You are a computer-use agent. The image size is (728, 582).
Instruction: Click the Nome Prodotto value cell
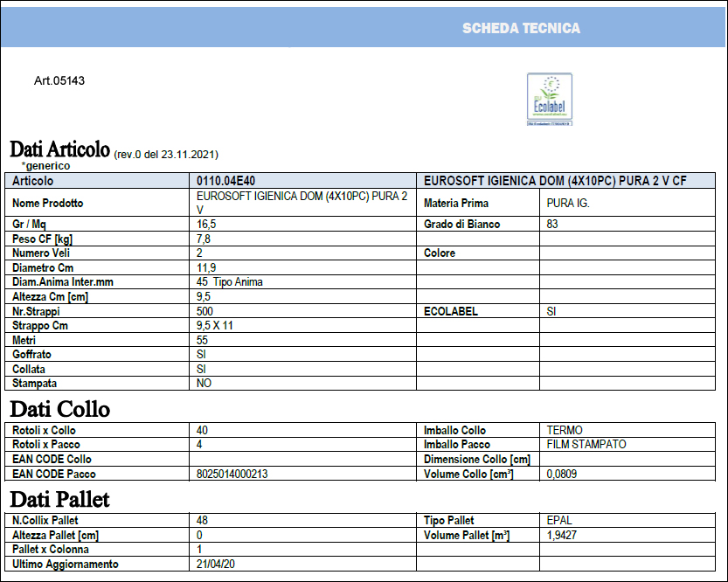(302, 203)
